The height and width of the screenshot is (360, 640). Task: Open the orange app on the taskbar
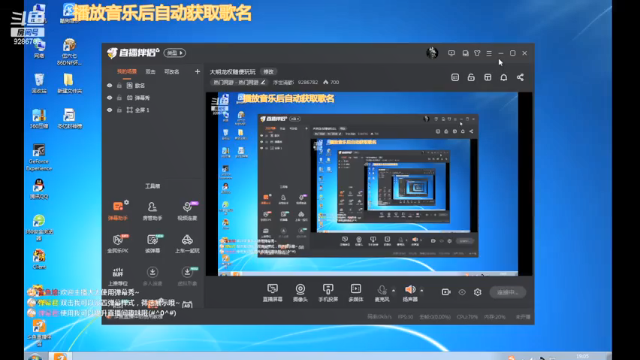[x=60, y=357]
